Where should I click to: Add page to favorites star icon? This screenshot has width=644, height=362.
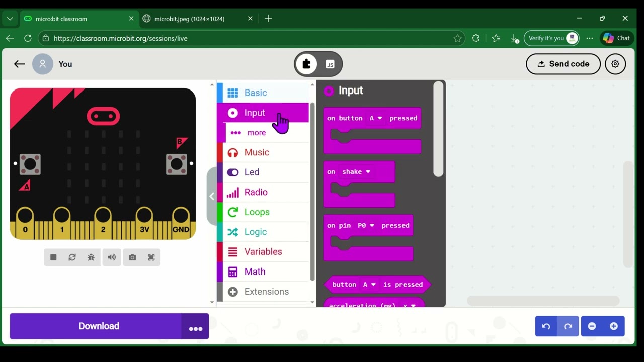(457, 38)
